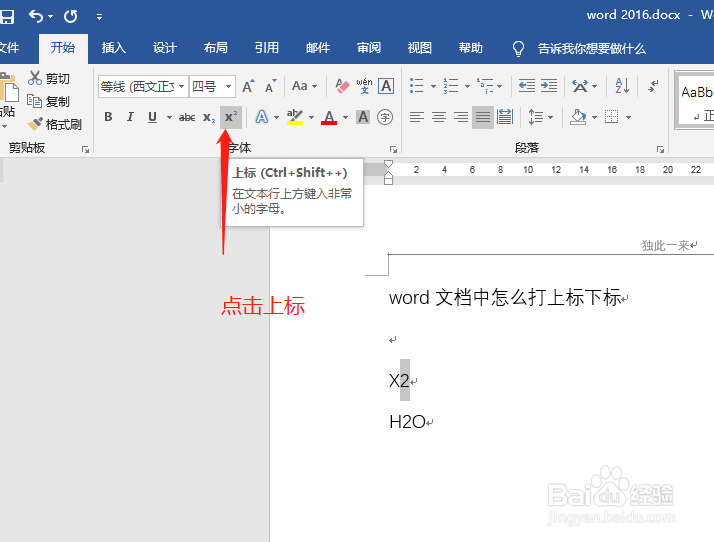
Task: Open the Customize Quick Access Toolbar arrow
Action: [x=99, y=17]
